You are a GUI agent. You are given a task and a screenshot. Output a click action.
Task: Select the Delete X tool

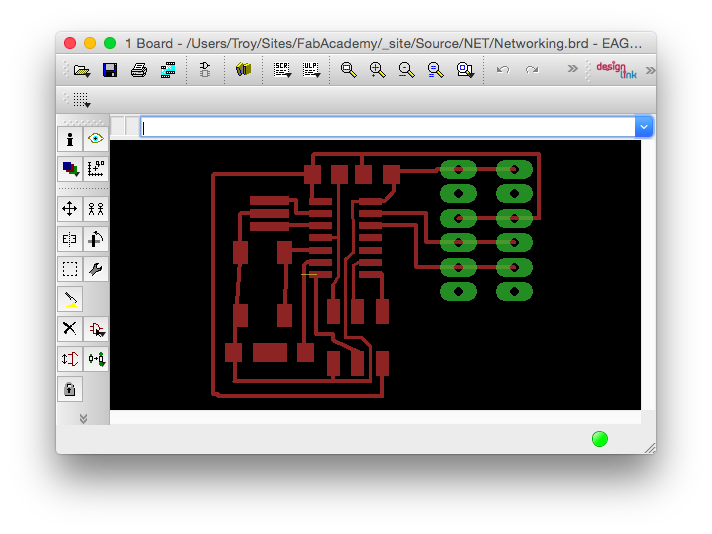(70, 329)
